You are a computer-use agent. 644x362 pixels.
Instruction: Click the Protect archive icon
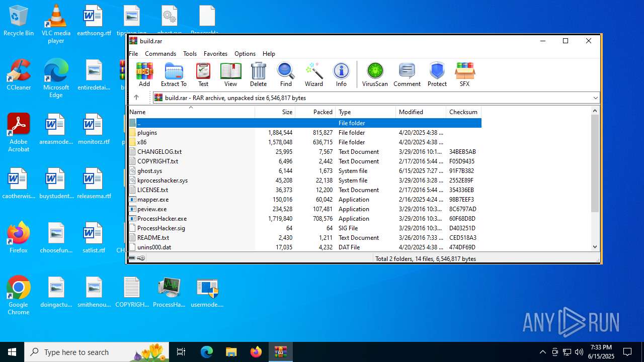(x=437, y=74)
